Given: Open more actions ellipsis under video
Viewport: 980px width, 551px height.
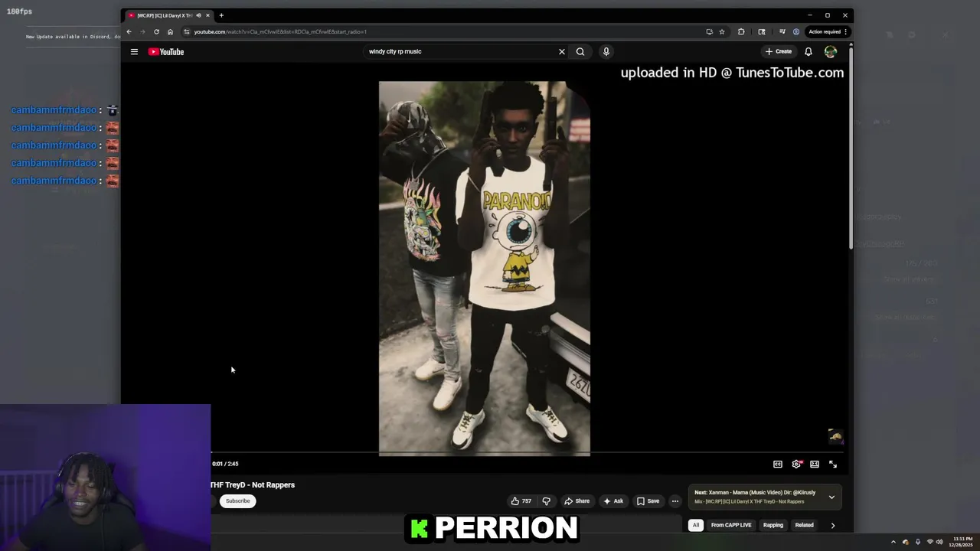Looking at the screenshot, I should tap(675, 501).
